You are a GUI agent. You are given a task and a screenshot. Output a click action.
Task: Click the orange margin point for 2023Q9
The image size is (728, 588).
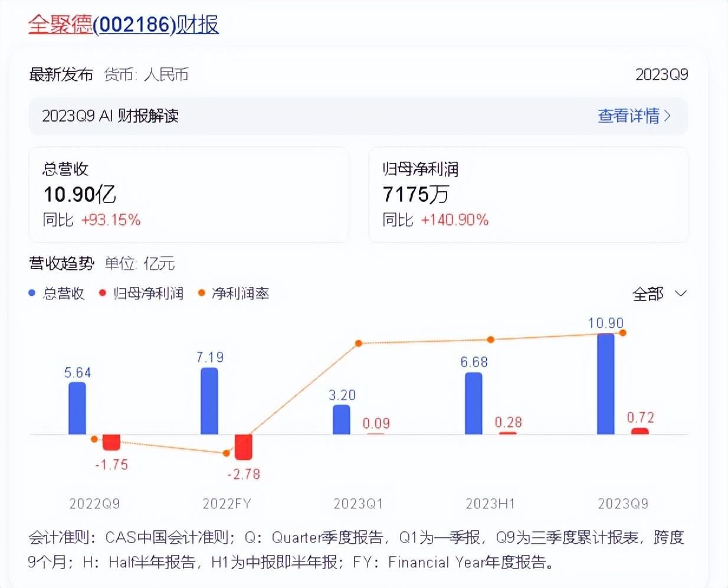pos(623,333)
